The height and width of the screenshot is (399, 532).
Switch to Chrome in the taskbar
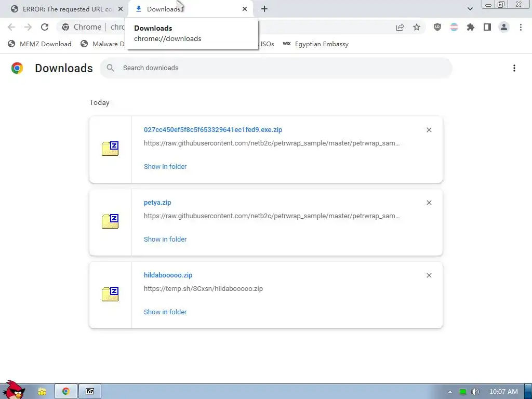point(66,392)
